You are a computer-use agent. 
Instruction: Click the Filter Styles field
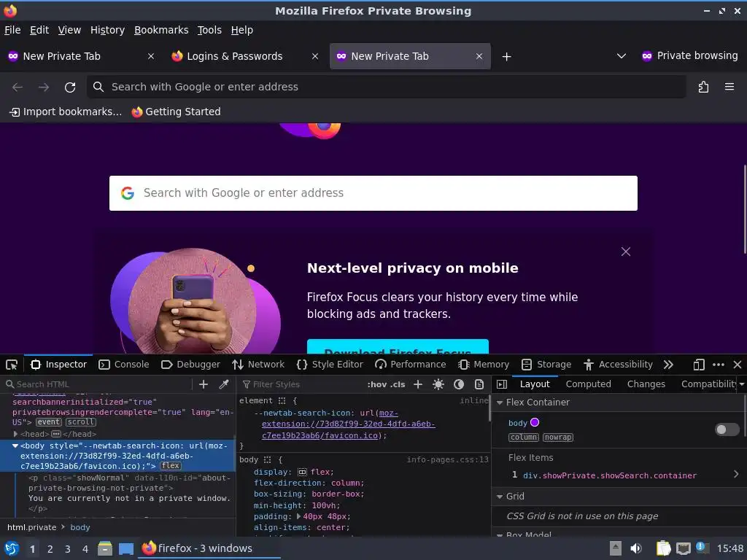point(301,384)
